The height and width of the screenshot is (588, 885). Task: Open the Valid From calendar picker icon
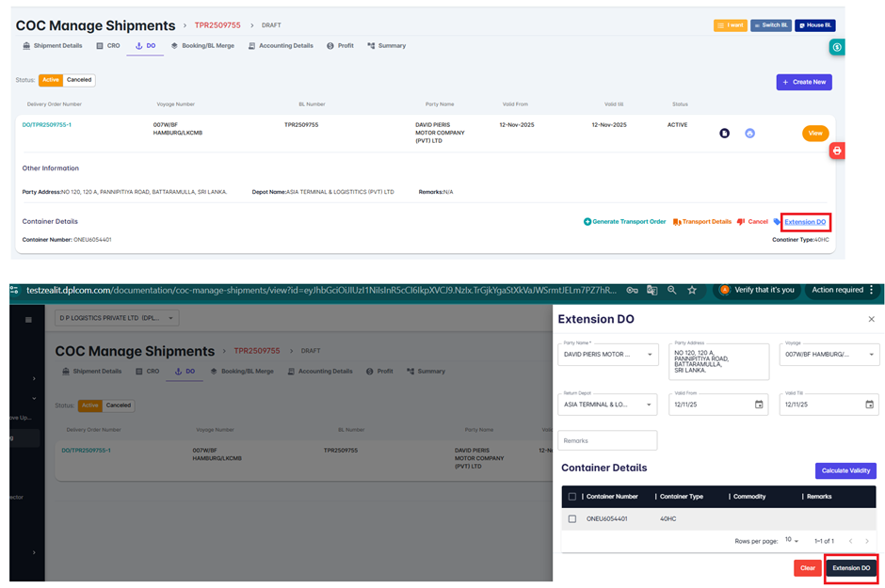pyautogui.click(x=759, y=405)
